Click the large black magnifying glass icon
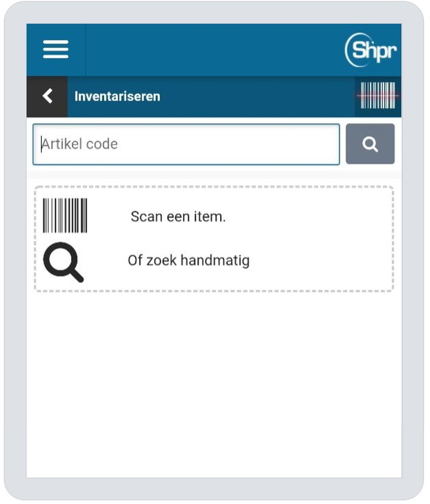 pos(63,262)
